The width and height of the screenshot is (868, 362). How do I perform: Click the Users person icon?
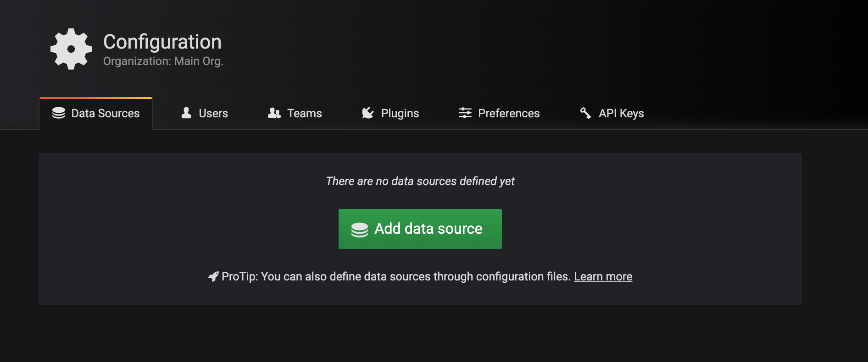[186, 113]
